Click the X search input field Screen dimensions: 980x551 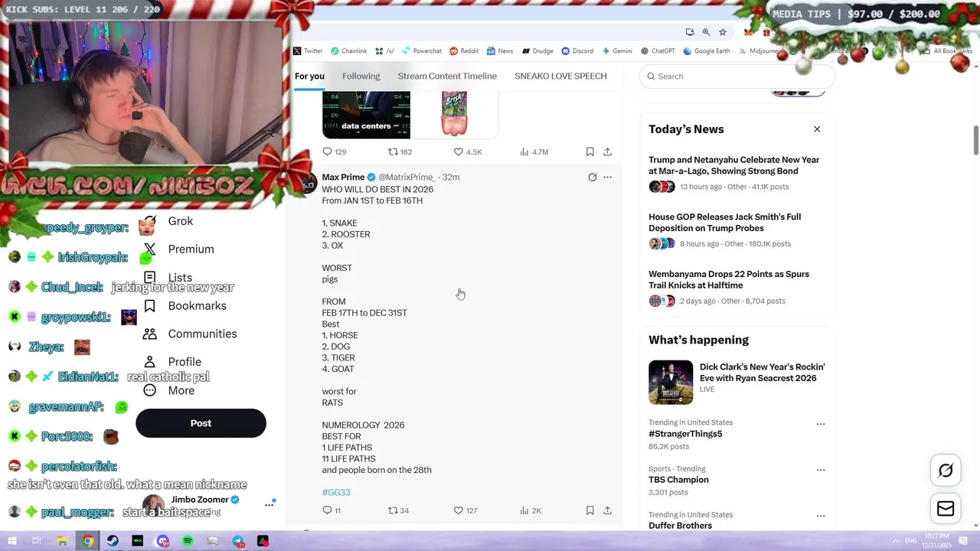[737, 77]
